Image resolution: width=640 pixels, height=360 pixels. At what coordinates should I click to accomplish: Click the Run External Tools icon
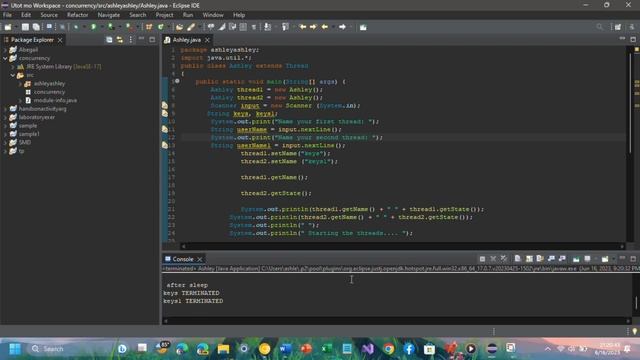click(129, 27)
